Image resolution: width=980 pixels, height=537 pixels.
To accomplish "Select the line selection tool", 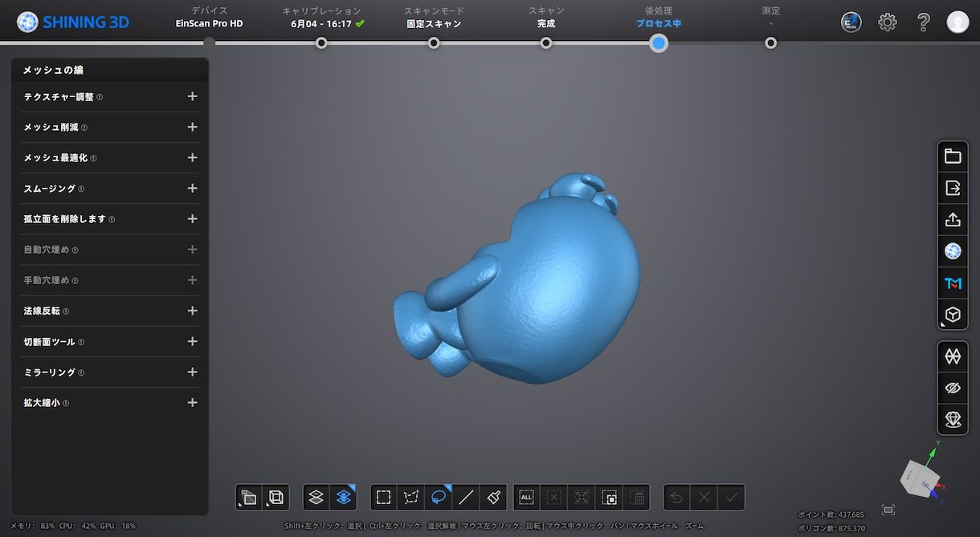I will tap(466, 498).
